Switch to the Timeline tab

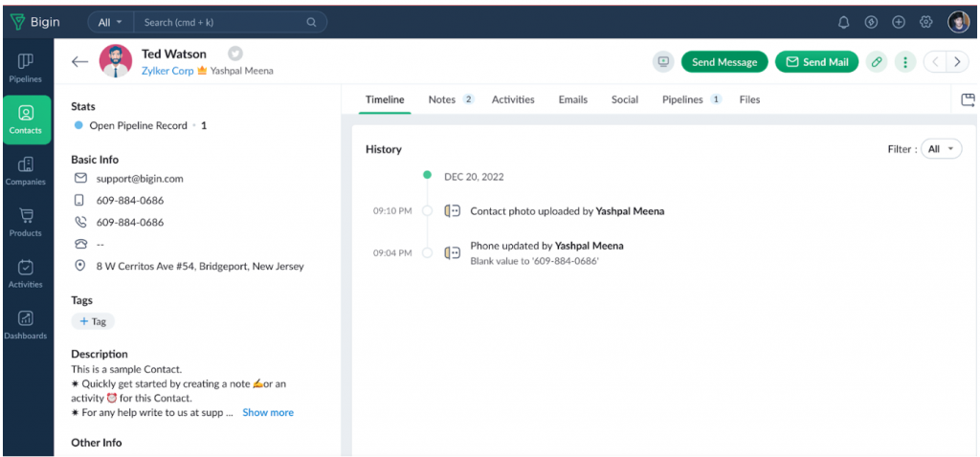385,99
